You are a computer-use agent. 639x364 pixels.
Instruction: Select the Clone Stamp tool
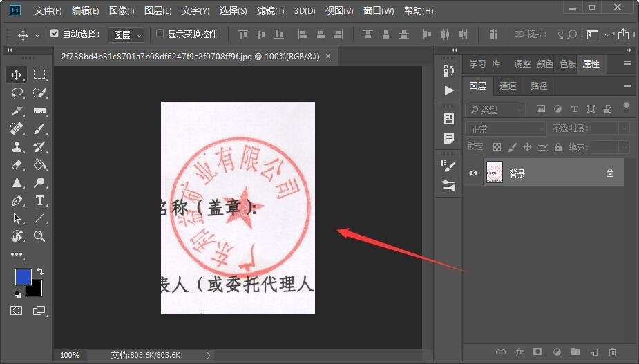tap(17, 146)
